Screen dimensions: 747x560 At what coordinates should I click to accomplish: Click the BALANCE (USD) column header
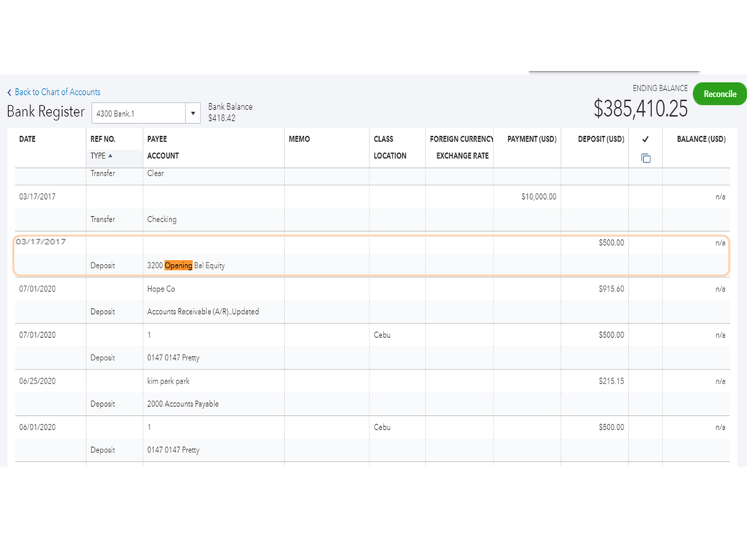[x=701, y=139]
